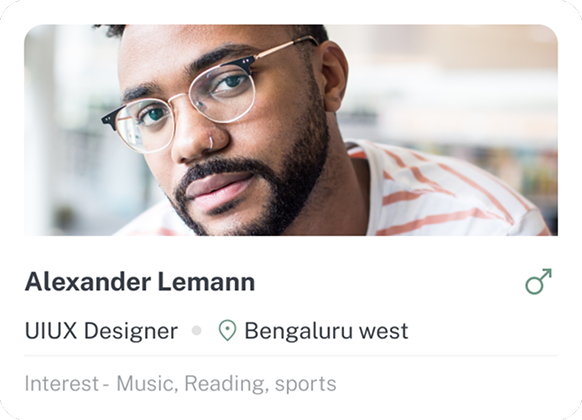
Task: Click the eyeglasses in the profile photo
Action: pyautogui.click(x=210, y=95)
